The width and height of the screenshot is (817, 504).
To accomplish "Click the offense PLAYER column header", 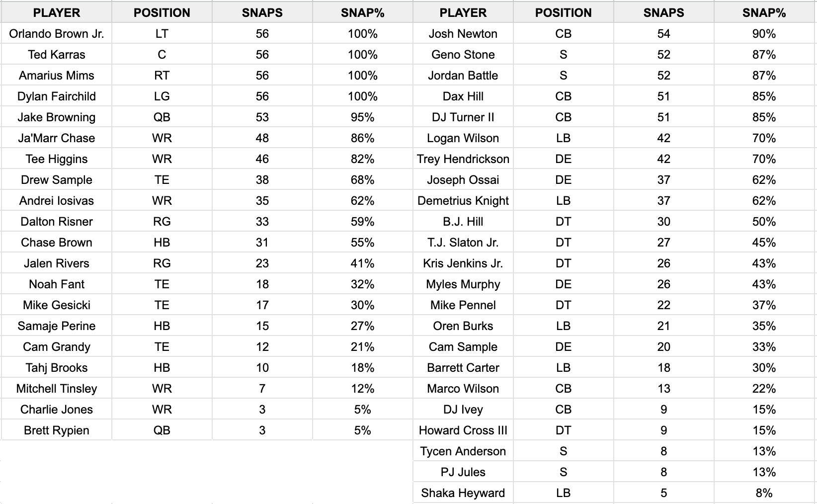I will click(x=57, y=13).
